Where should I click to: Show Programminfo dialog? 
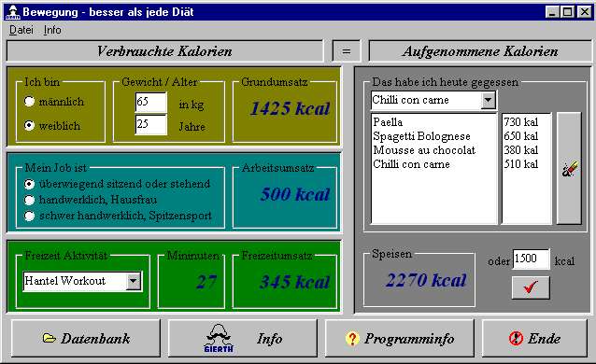(x=400, y=338)
